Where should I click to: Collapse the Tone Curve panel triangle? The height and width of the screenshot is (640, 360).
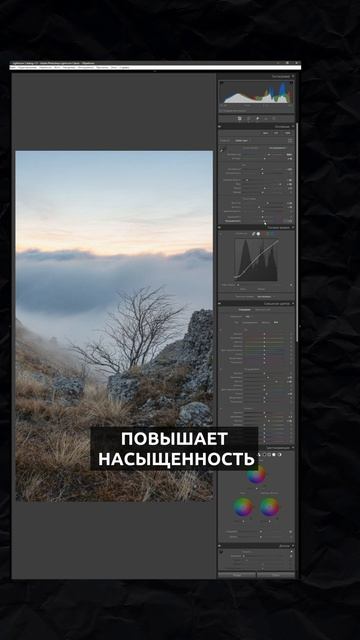[293, 227]
